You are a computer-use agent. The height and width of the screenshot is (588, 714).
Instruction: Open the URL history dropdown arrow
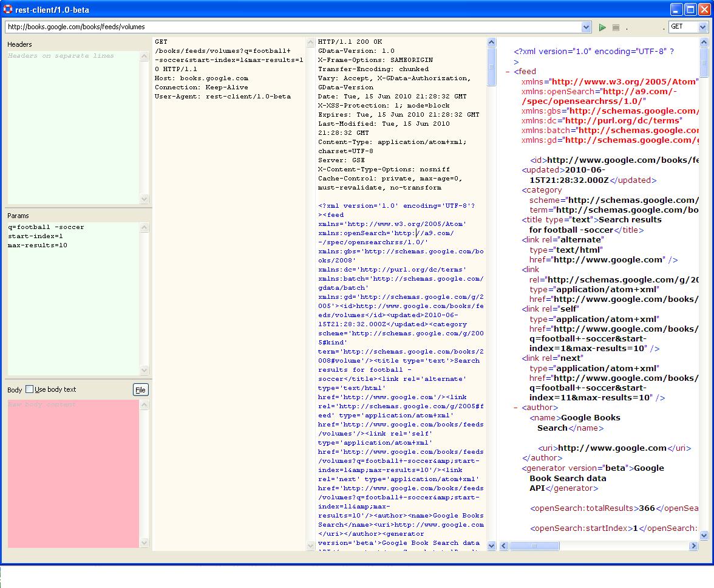586,27
